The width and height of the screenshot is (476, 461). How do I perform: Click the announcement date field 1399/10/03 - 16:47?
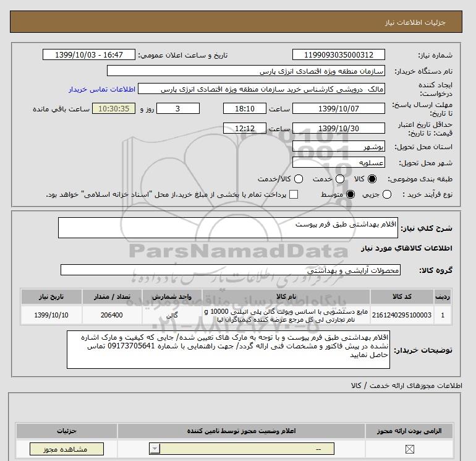(x=88, y=55)
